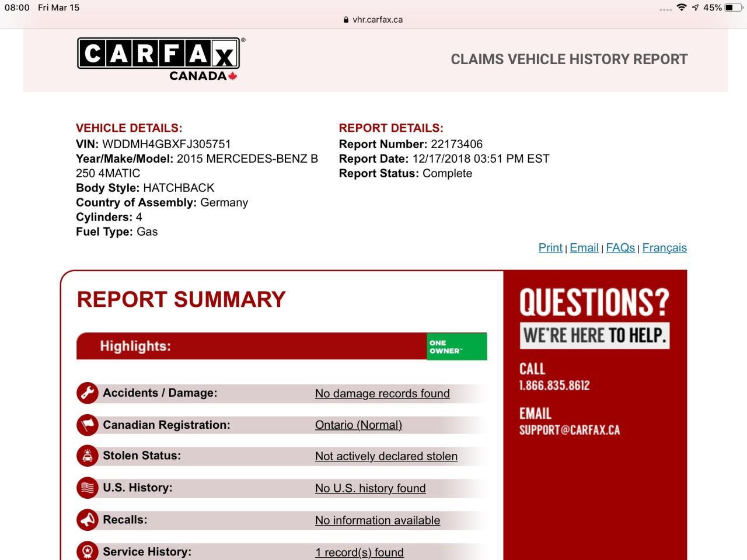Tap the Wi-Fi icon in status bar

[x=681, y=8]
